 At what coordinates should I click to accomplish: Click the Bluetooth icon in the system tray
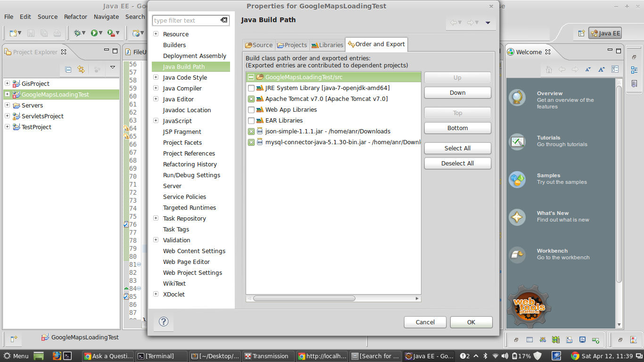tap(485, 356)
